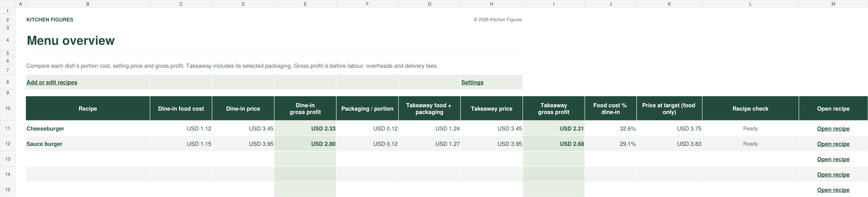Select Sauce burger takeaway food + packaging USD 1.27

tap(429, 144)
